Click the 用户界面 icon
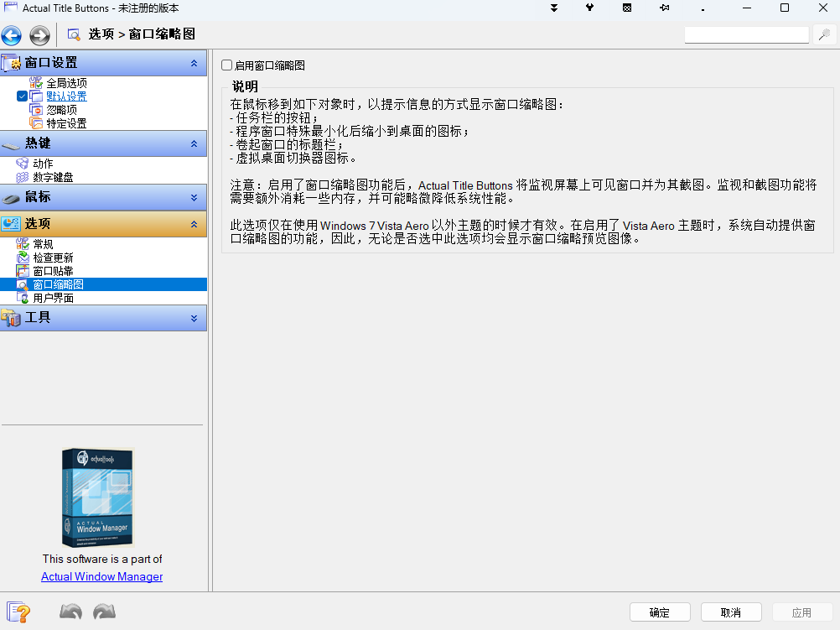The image size is (840, 630). (x=23, y=298)
